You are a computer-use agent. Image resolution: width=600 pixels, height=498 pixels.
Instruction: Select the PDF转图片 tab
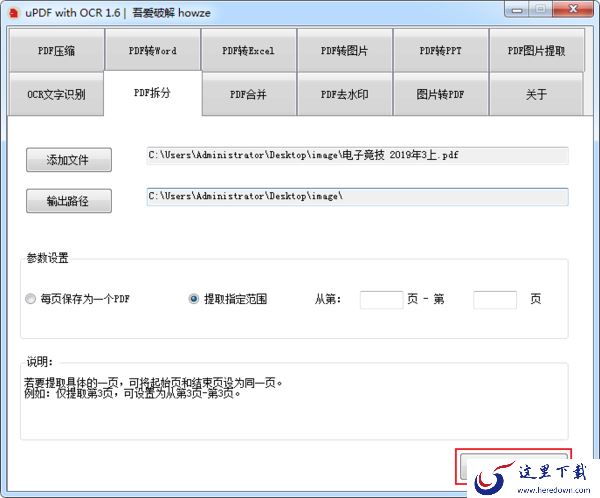tap(344, 51)
